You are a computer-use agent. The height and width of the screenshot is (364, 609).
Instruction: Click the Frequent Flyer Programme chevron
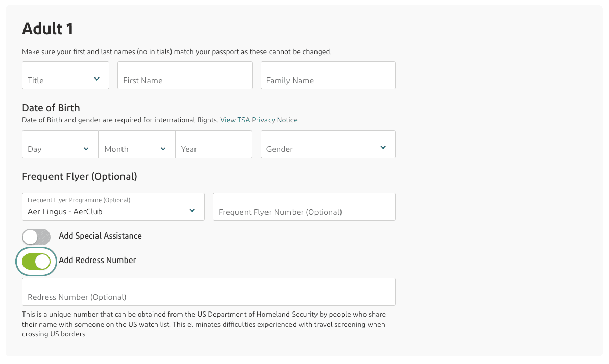coord(192,210)
